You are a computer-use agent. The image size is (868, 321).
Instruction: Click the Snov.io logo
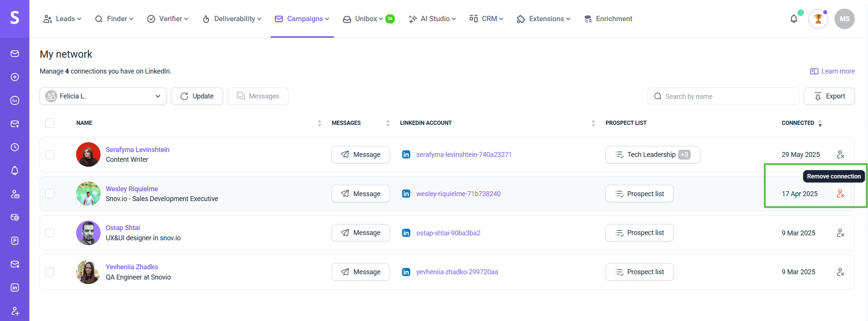click(15, 18)
